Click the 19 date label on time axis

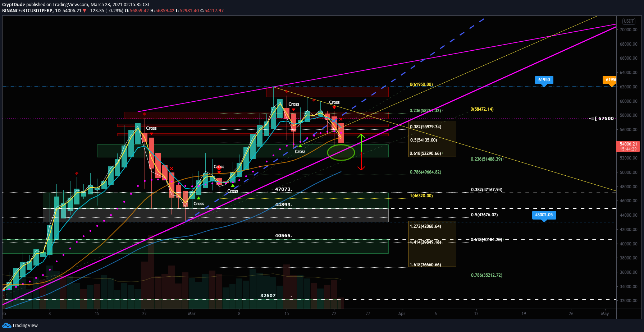(x=524, y=314)
